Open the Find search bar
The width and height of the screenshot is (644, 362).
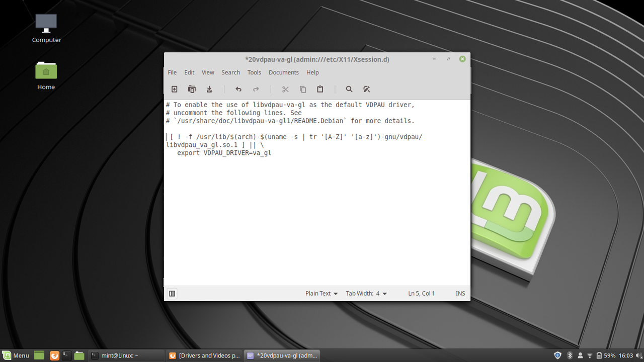pyautogui.click(x=349, y=89)
